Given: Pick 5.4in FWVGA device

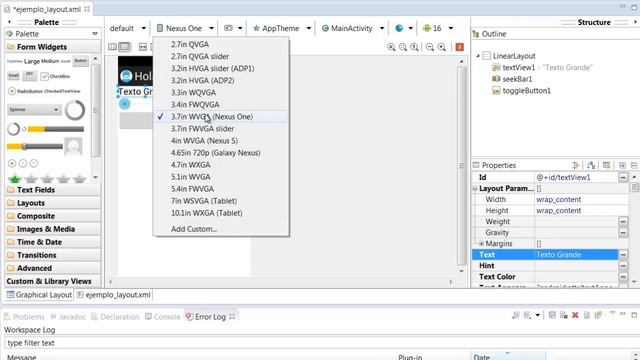Looking at the screenshot, I should (x=221, y=189).
